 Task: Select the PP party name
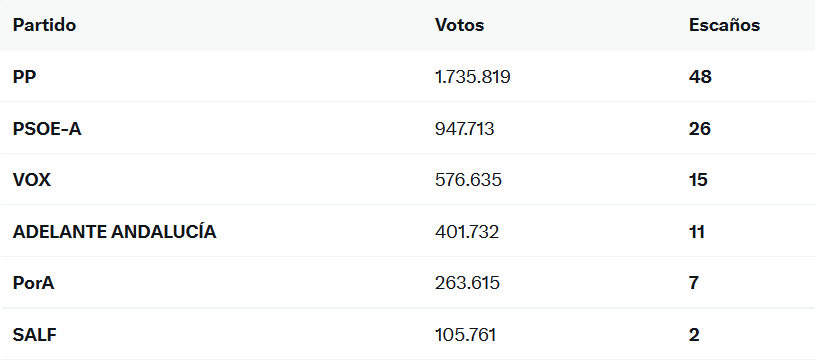pyautogui.click(x=25, y=77)
